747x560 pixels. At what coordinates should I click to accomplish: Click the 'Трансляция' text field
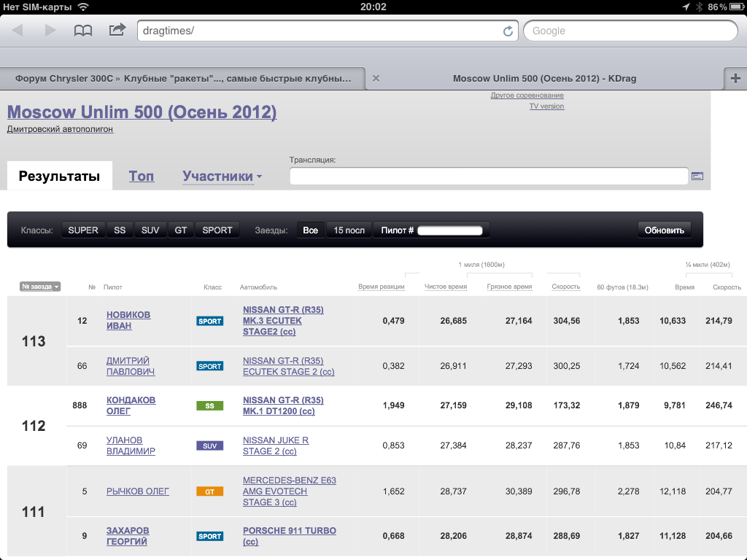tap(489, 176)
